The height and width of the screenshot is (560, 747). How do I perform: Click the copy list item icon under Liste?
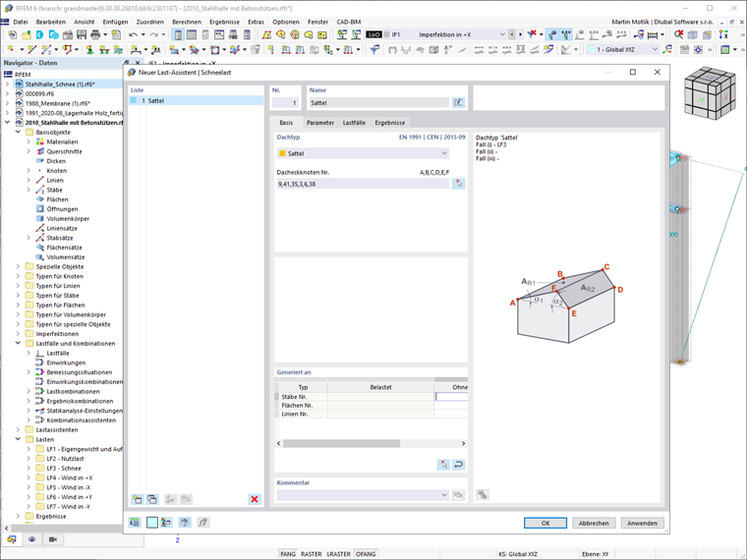(x=152, y=499)
